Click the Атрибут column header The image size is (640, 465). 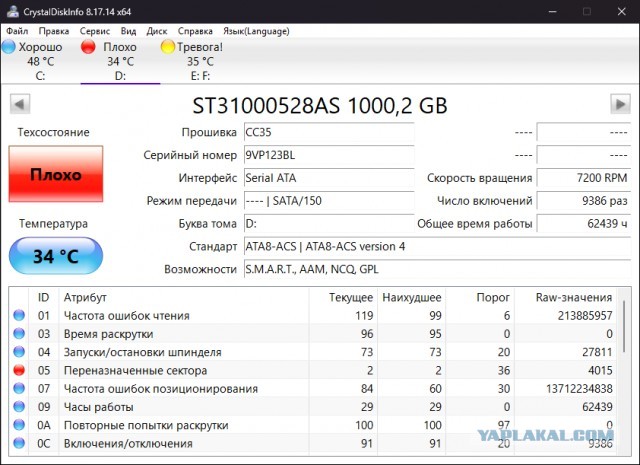pos(184,297)
